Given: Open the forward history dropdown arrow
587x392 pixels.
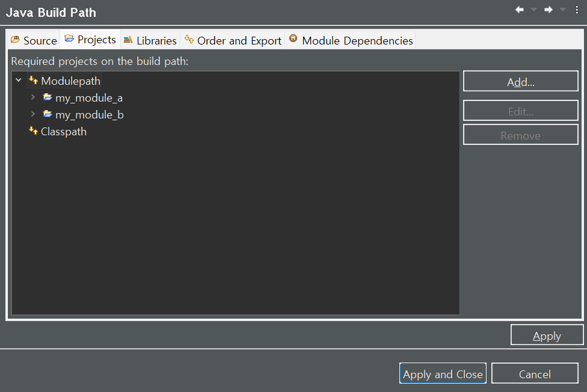Looking at the screenshot, I should coord(562,10).
